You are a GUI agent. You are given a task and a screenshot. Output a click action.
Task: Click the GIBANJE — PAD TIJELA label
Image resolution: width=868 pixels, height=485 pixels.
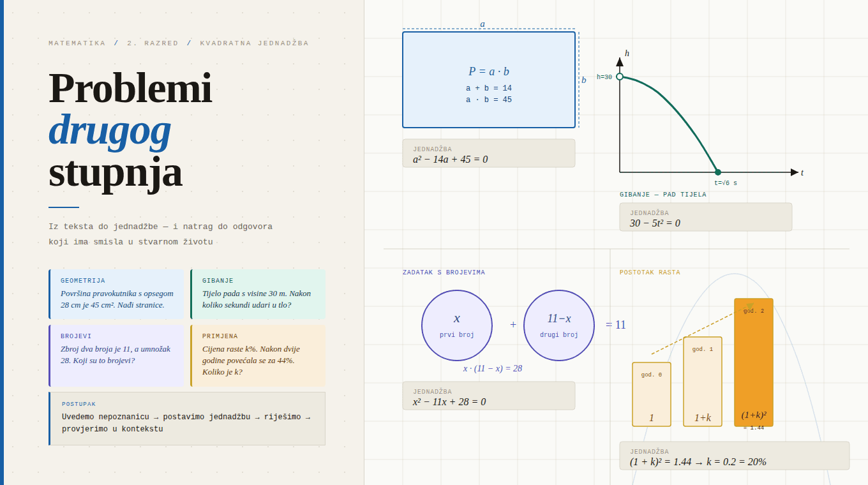click(x=663, y=195)
